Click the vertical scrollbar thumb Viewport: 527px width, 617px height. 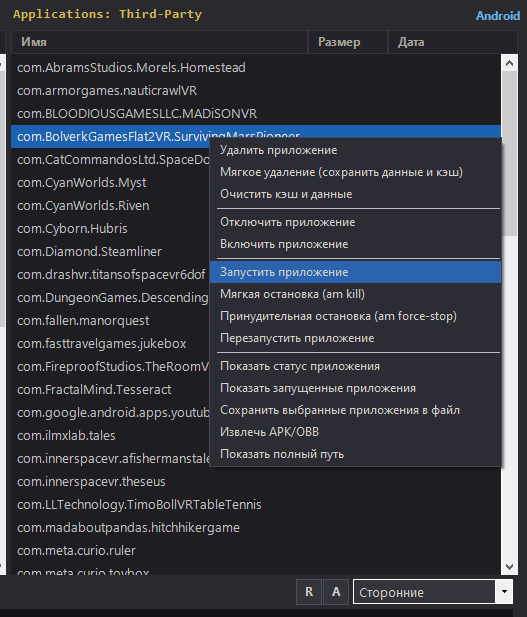point(509,153)
